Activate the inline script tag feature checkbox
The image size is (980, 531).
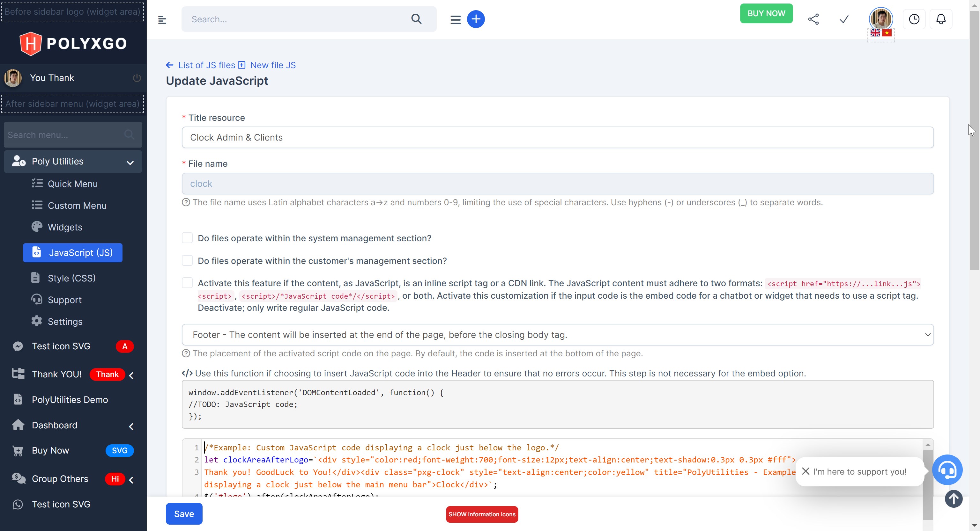click(187, 282)
